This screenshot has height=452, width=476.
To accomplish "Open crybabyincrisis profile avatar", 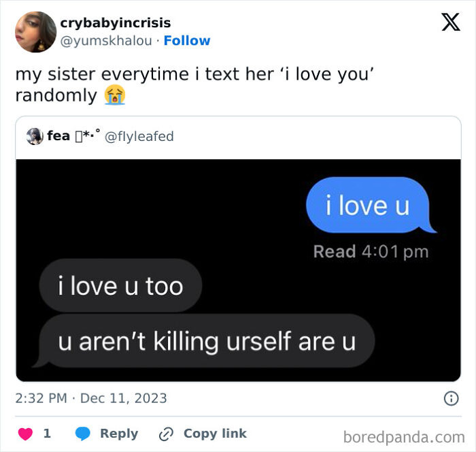I will (x=35, y=32).
